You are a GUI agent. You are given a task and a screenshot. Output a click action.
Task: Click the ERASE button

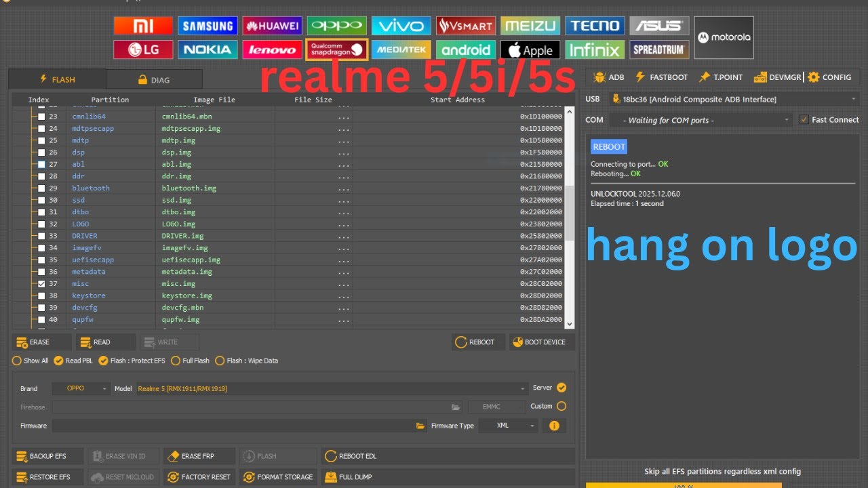41,342
